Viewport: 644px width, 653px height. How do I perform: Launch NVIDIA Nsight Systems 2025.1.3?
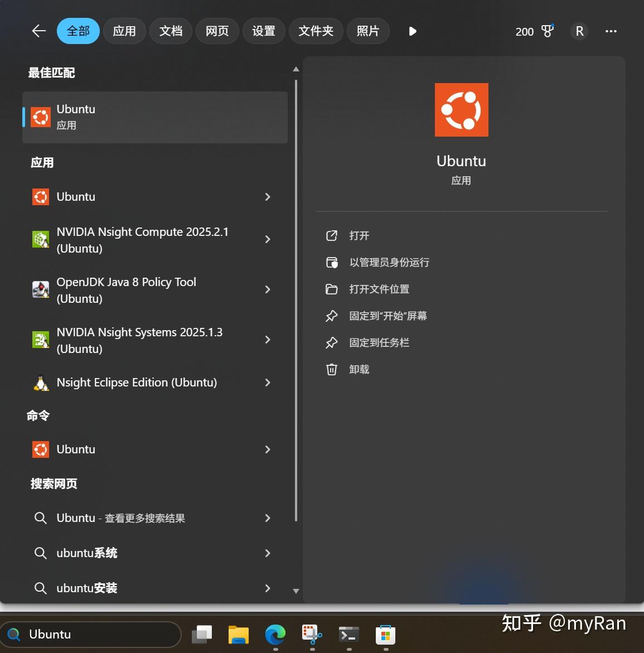point(139,340)
